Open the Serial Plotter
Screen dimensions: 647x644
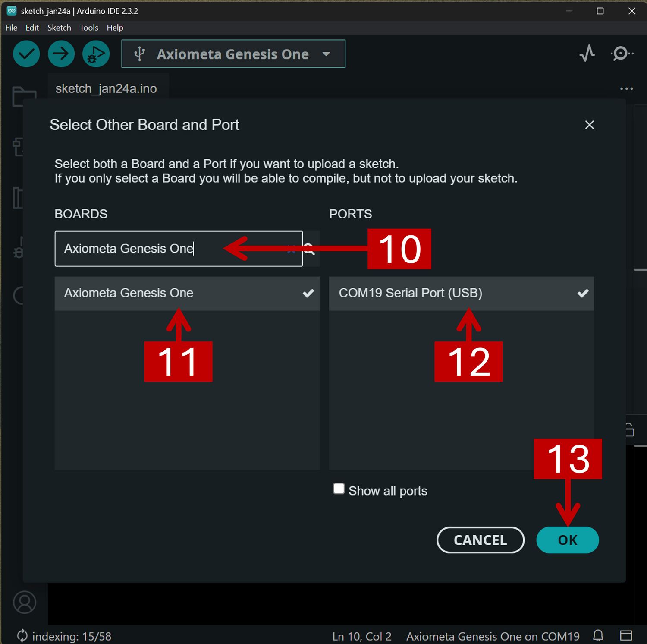coord(587,54)
